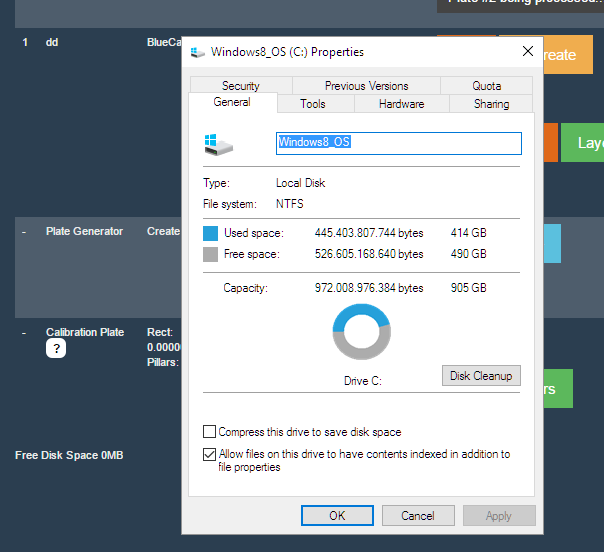The image size is (604, 552).
Task: Click the drive icon in the Properties title bar
Action: point(198,52)
